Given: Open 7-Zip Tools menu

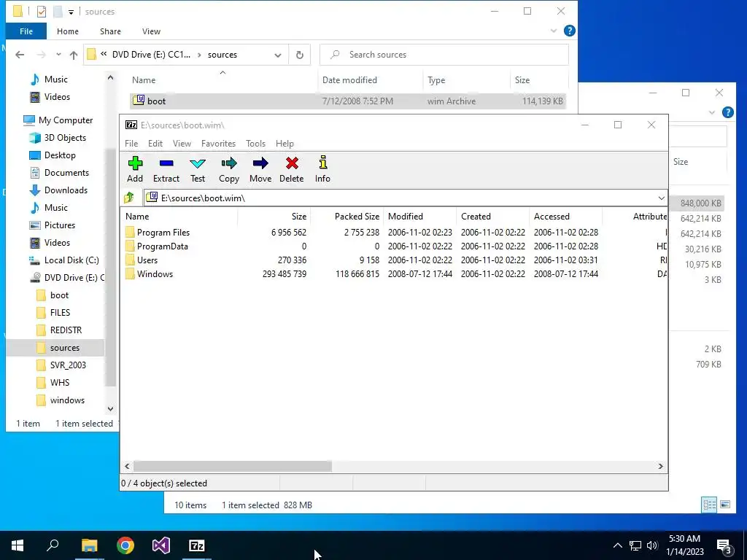Looking at the screenshot, I should [x=256, y=144].
